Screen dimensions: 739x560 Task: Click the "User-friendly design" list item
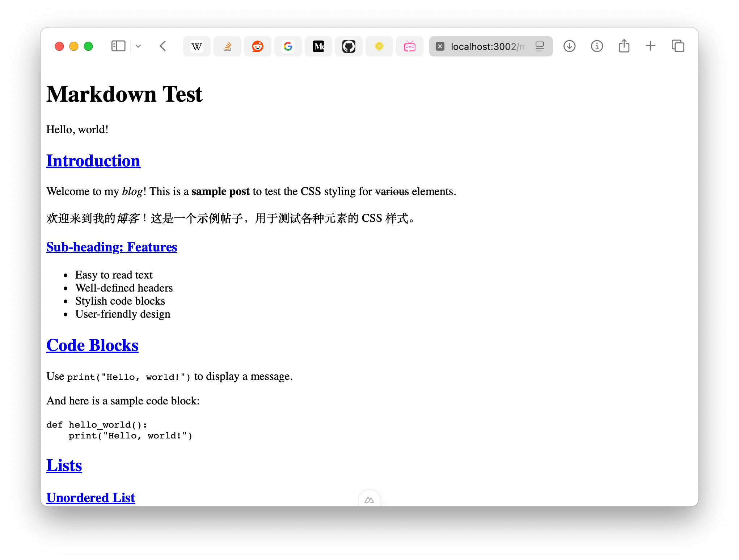click(x=123, y=314)
